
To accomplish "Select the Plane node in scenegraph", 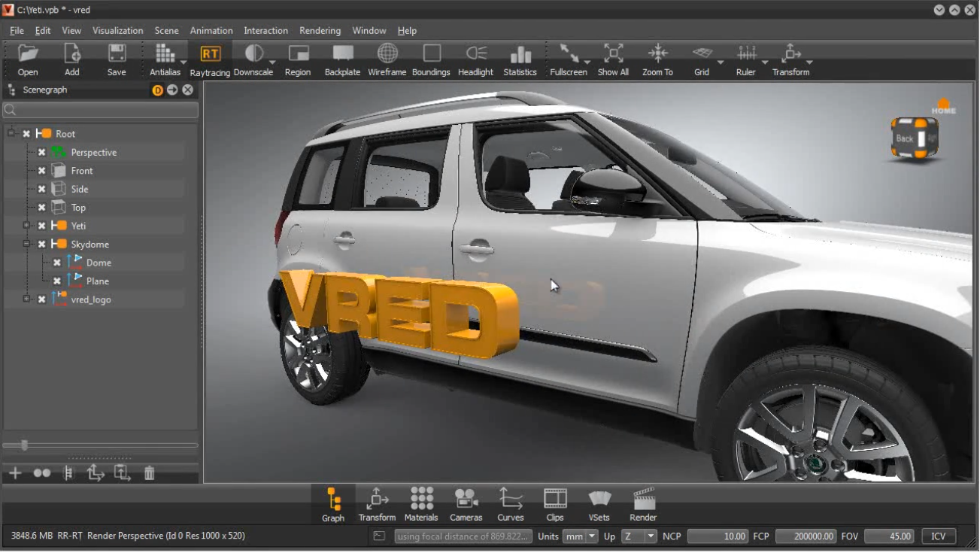I will click(98, 281).
